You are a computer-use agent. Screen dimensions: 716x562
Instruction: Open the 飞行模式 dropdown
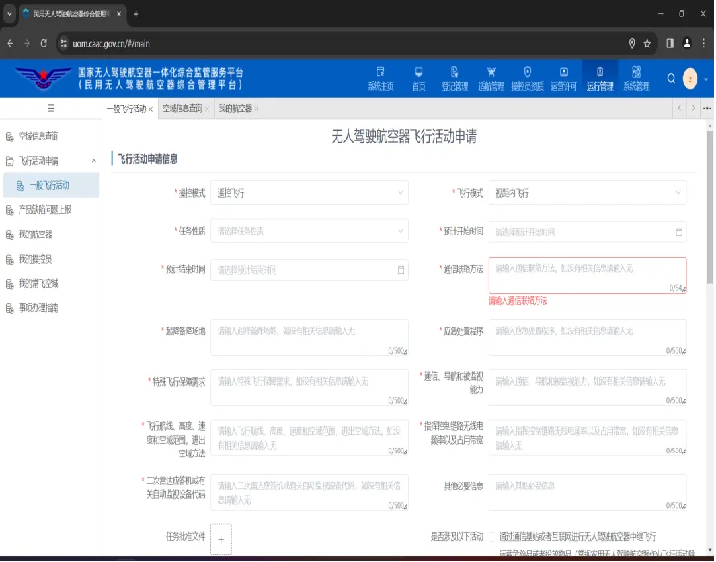pos(588,193)
